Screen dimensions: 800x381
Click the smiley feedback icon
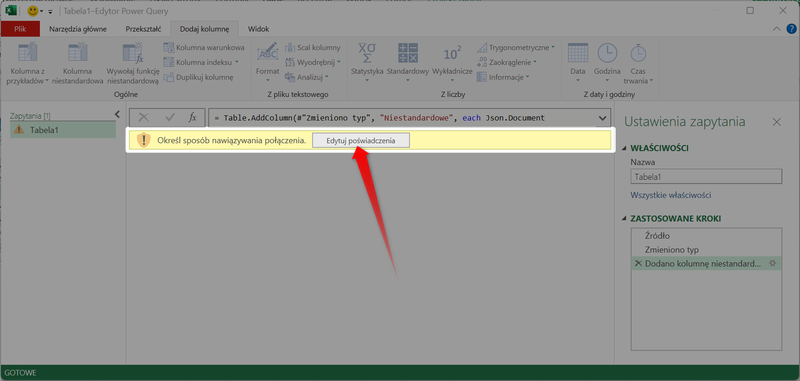(33, 11)
